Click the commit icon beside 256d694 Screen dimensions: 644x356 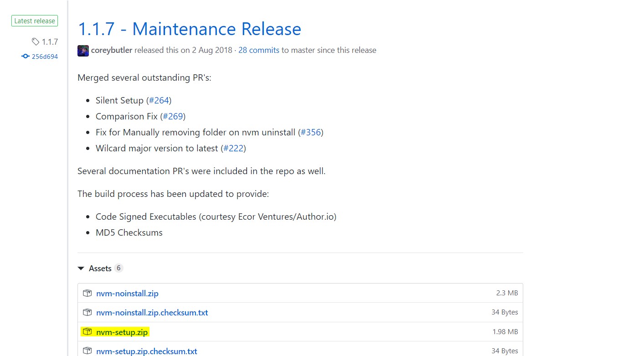tap(26, 57)
